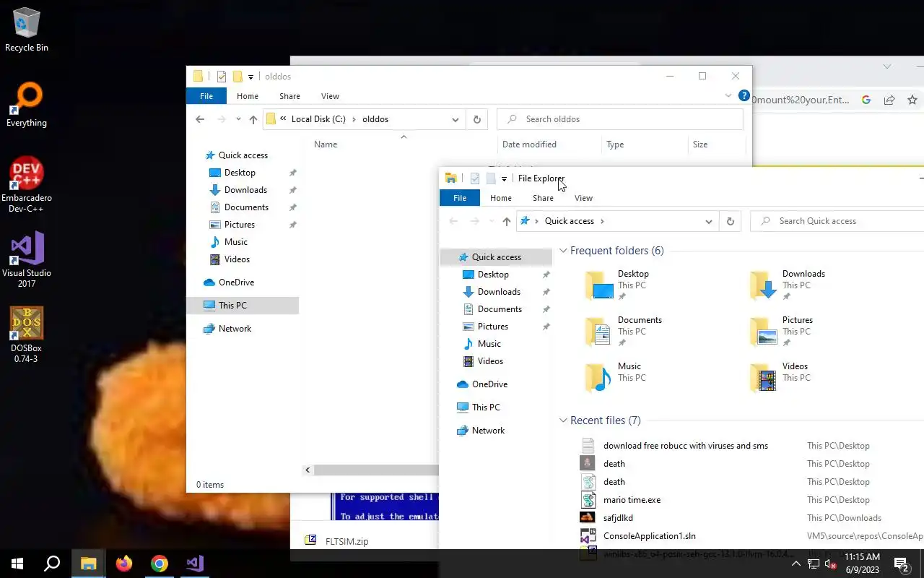Click Back arrow in olddos window
Screen dimensions: 924x578
pyautogui.click(x=200, y=119)
